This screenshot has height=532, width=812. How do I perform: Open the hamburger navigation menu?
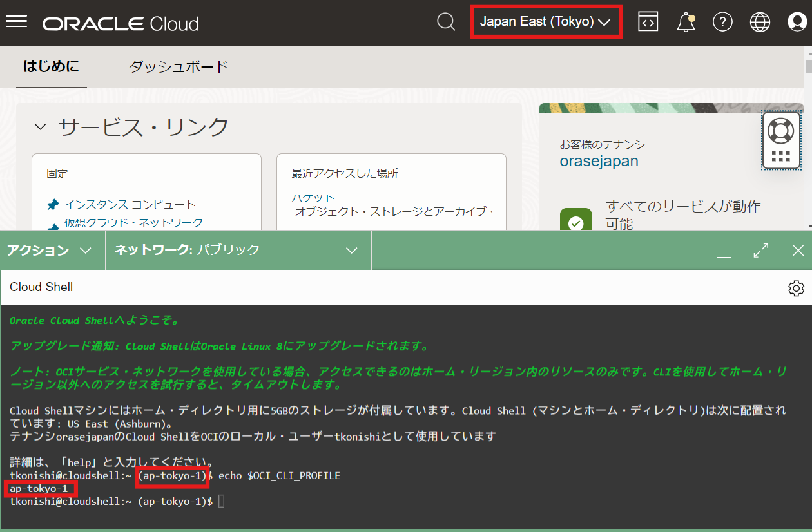tap(16, 22)
